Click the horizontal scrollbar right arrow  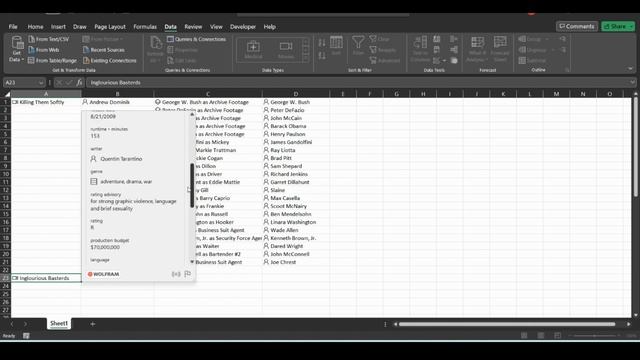(629, 324)
